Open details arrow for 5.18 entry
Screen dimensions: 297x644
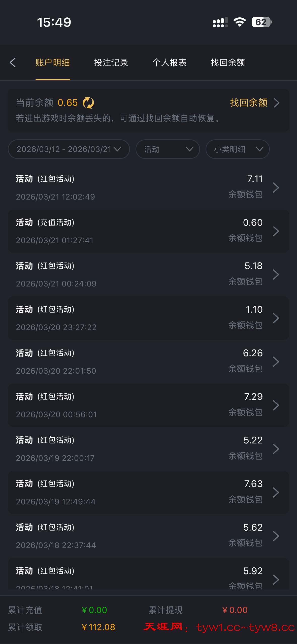tap(276, 275)
